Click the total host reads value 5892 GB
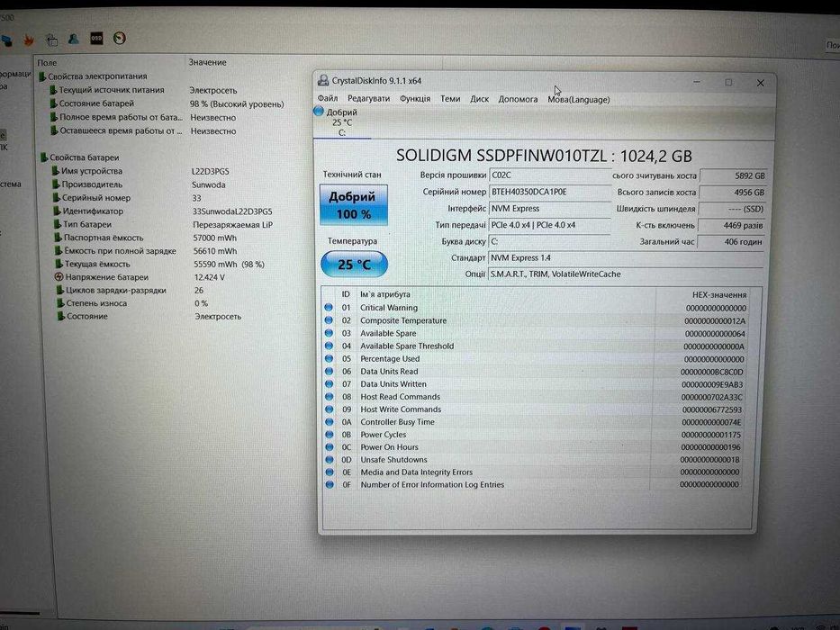 (734, 175)
